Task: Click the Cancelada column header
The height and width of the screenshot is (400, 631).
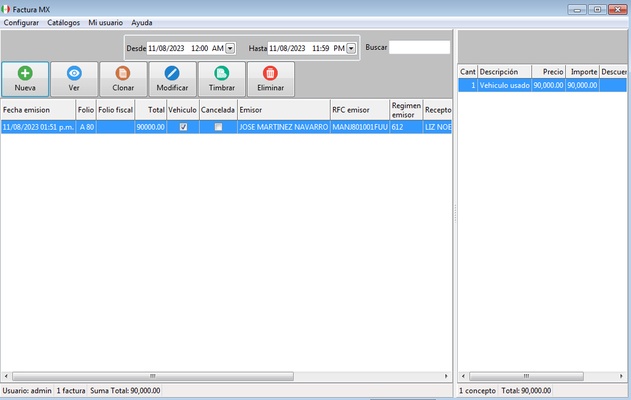Action: pos(218,110)
